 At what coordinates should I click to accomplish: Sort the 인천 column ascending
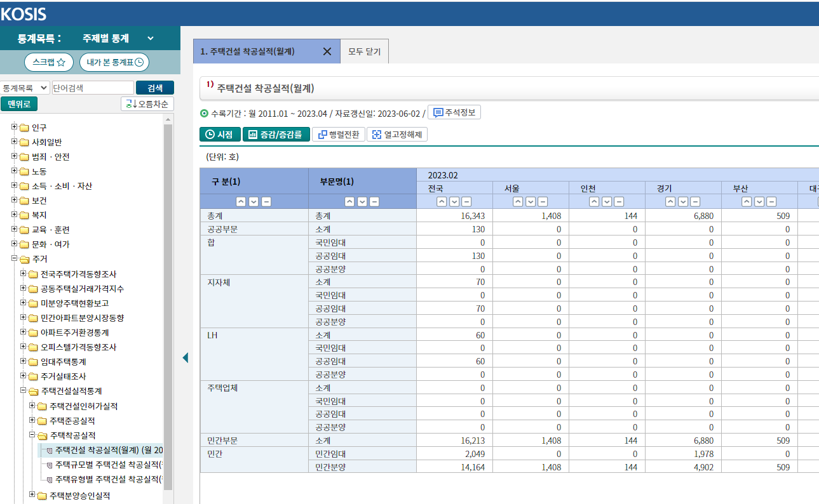click(594, 202)
